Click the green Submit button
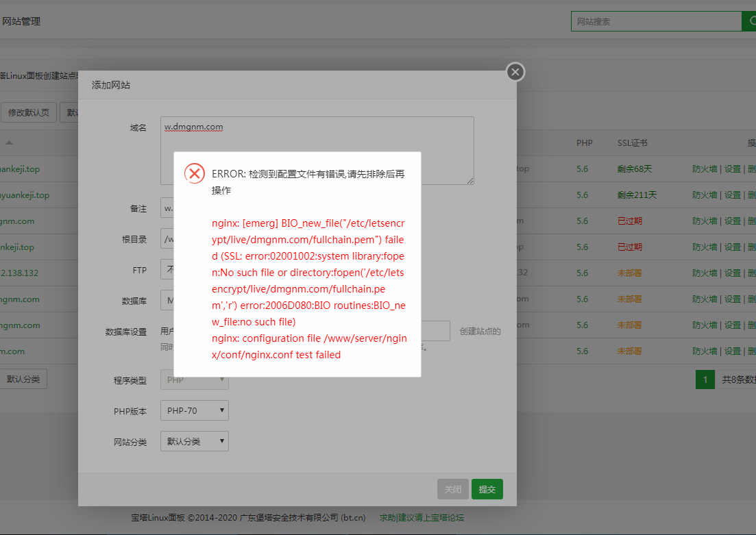 487,489
